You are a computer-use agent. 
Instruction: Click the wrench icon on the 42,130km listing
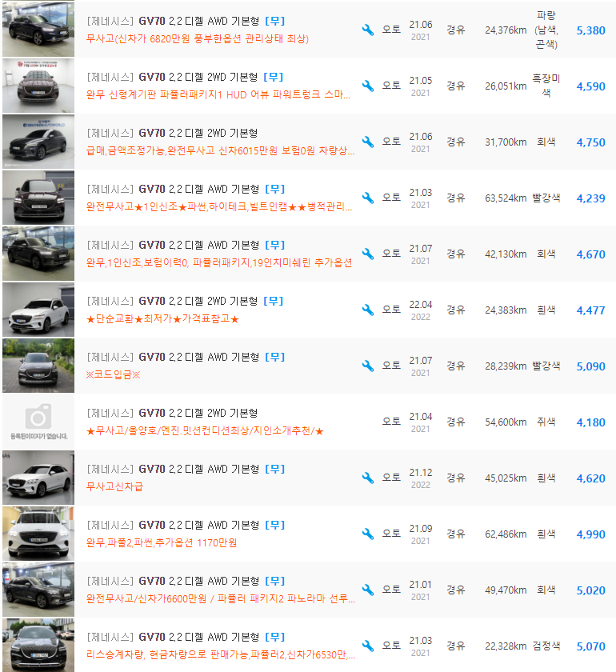click(x=368, y=254)
